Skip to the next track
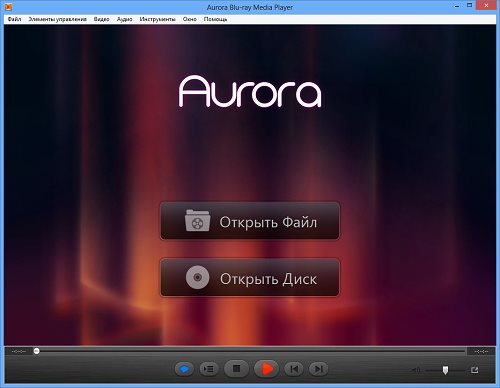 tap(319, 369)
